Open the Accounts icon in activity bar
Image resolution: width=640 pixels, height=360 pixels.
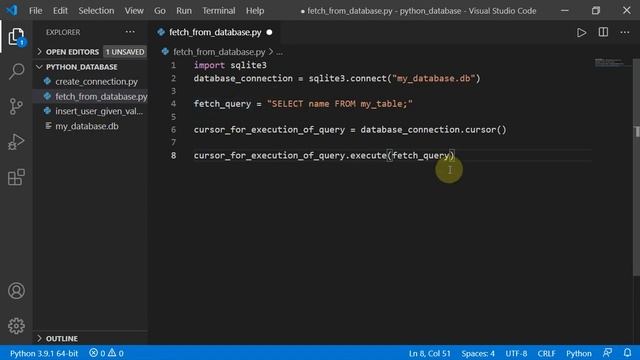[16, 291]
